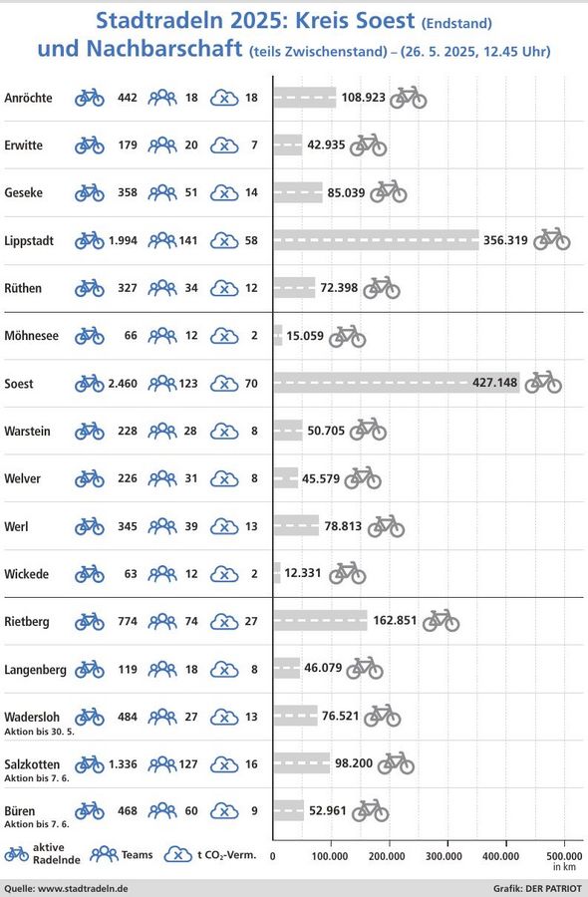Click the Möhnesee row label
The width and height of the screenshot is (588, 897).
[31, 336]
